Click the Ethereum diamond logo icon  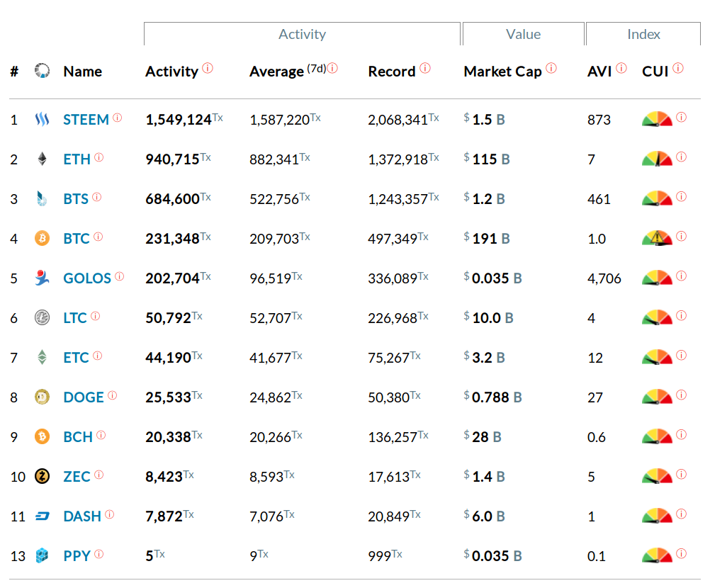[x=42, y=159]
